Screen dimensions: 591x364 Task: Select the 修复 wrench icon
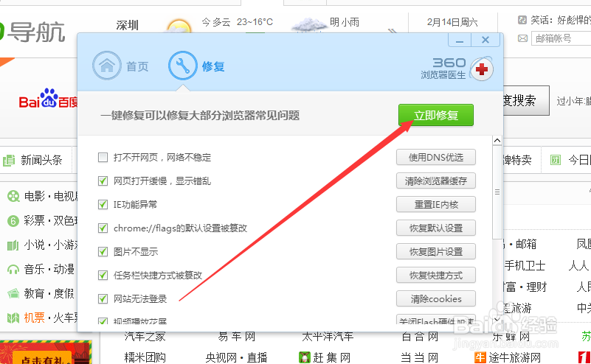(183, 66)
